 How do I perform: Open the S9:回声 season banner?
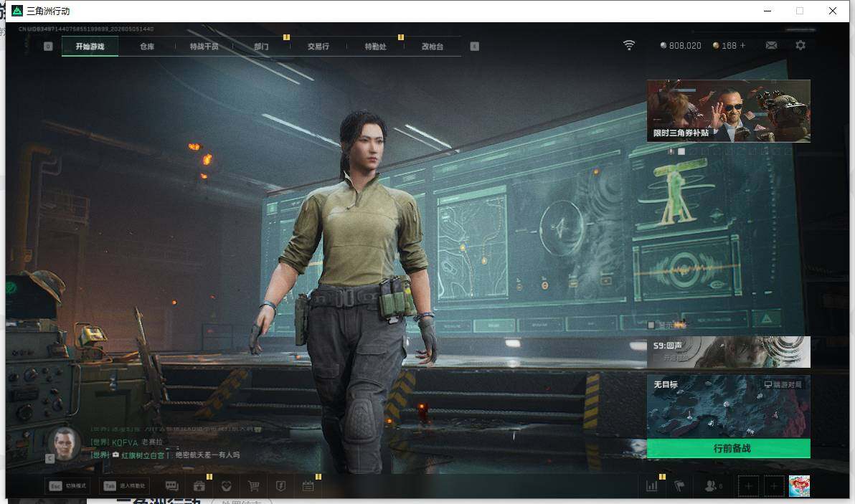click(x=729, y=352)
